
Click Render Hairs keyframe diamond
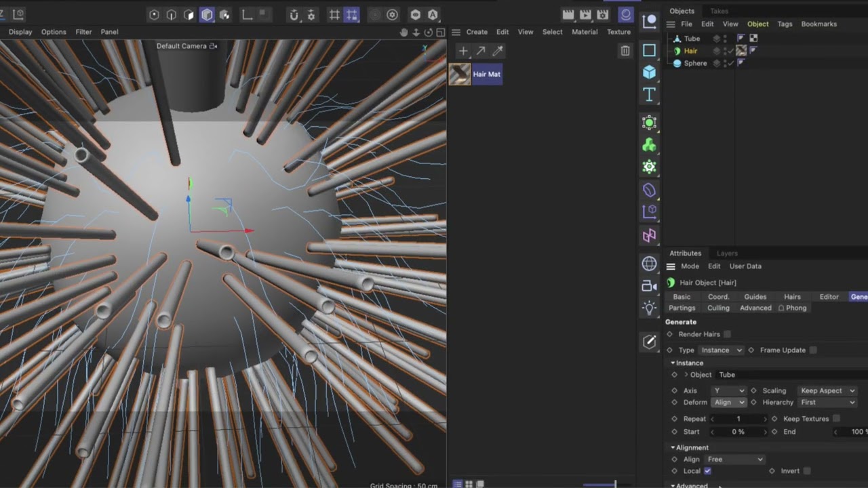click(670, 334)
